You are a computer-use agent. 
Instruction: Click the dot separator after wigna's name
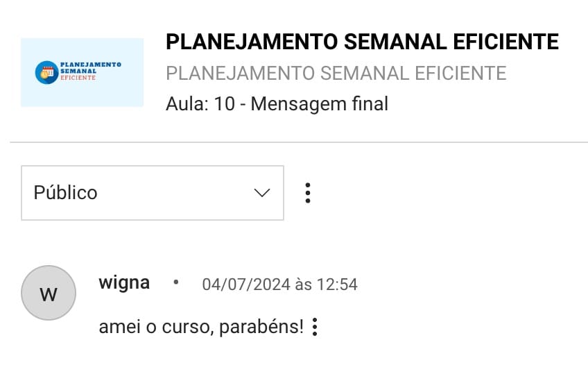point(176,282)
